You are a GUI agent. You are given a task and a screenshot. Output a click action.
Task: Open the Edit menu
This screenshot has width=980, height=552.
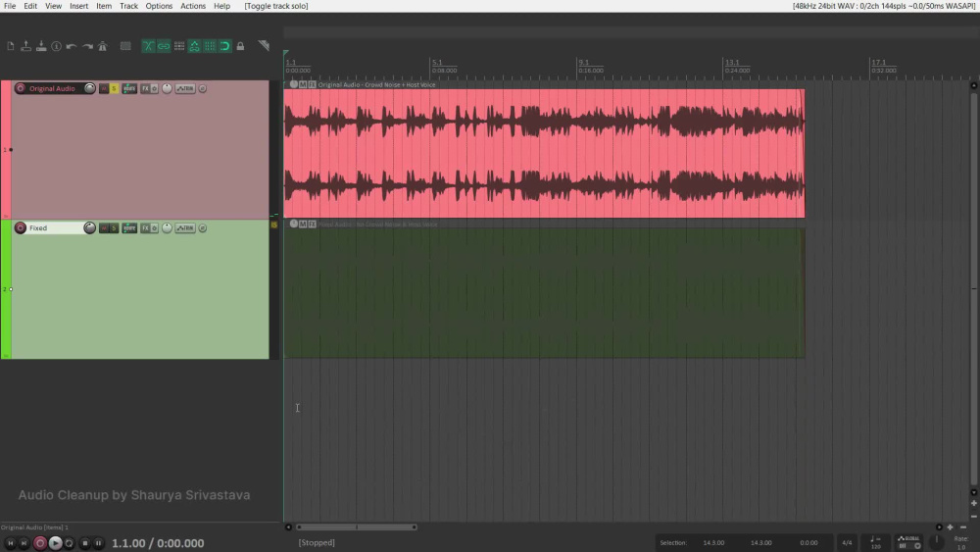tap(30, 6)
